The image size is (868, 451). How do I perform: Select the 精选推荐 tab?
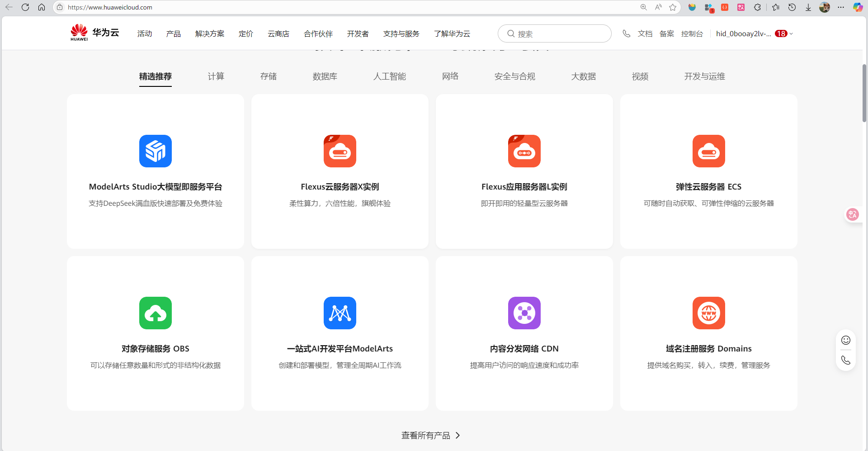pyautogui.click(x=156, y=76)
